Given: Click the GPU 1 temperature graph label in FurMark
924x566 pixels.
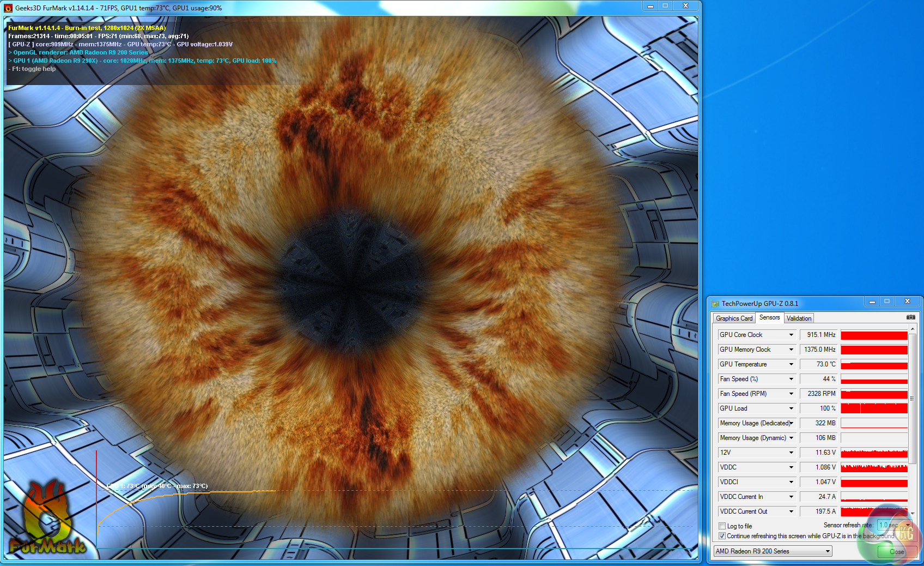Looking at the screenshot, I should pyautogui.click(x=157, y=486).
